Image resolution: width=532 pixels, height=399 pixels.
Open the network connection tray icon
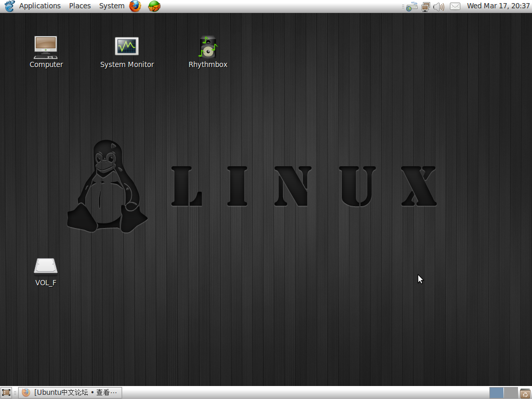(x=425, y=6)
